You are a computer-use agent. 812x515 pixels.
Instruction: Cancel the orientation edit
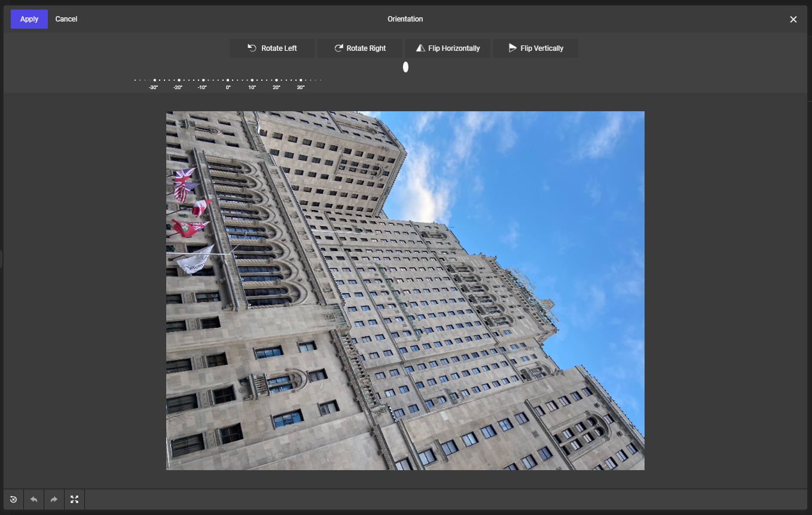pos(66,19)
